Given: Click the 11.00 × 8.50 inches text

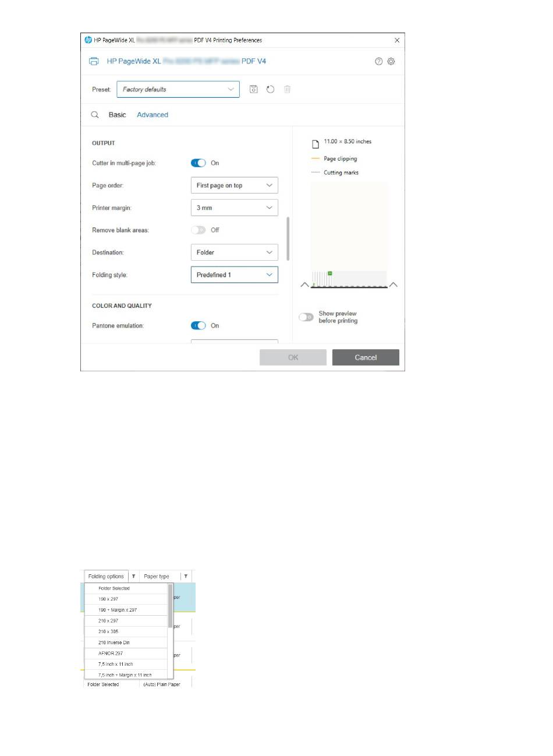Looking at the screenshot, I should (348, 141).
